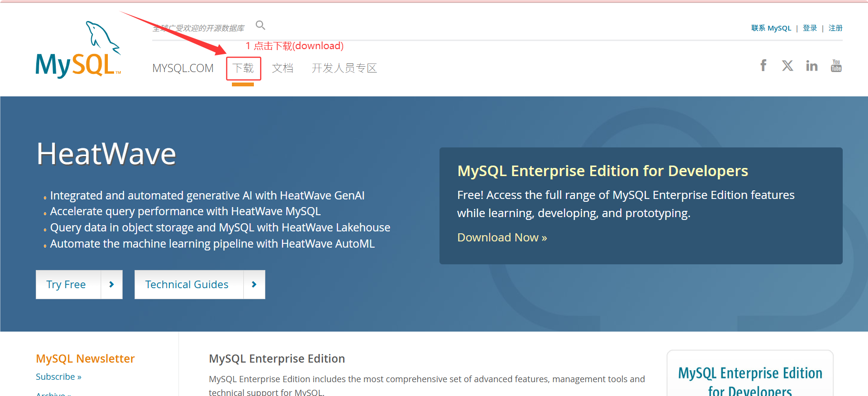Click the arrow beside Try Free
868x396 pixels.
[x=112, y=284]
